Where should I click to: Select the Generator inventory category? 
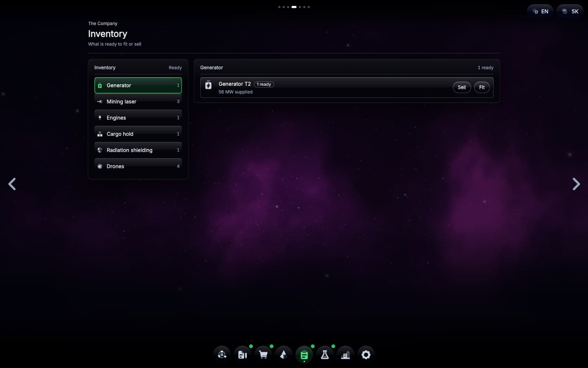[138, 85]
